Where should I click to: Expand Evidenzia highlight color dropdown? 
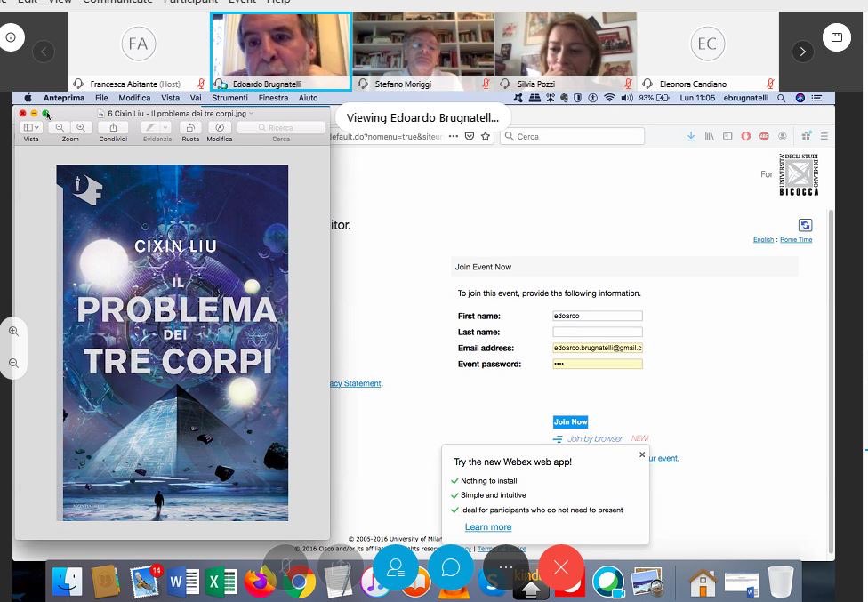tap(165, 128)
